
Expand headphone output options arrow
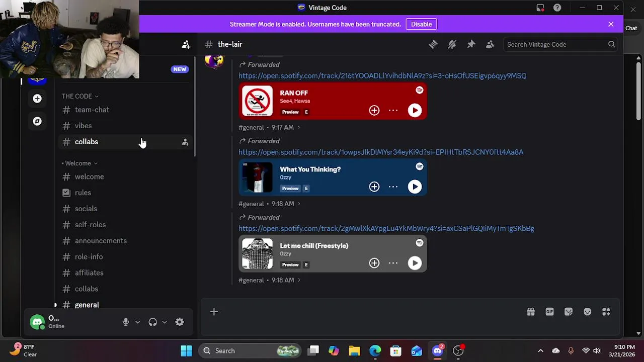[x=165, y=322]
